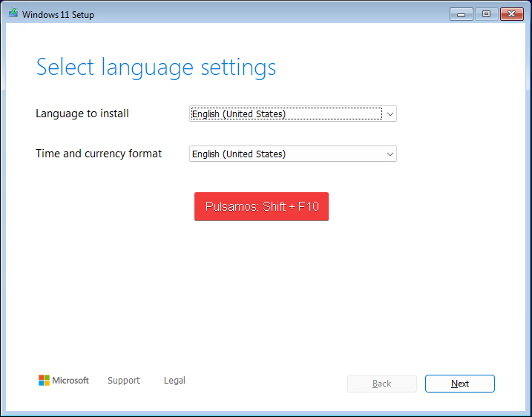Viewport: 532px width, 417px height.
Task: Click the Microsoft logo
Action: [64, 381]
